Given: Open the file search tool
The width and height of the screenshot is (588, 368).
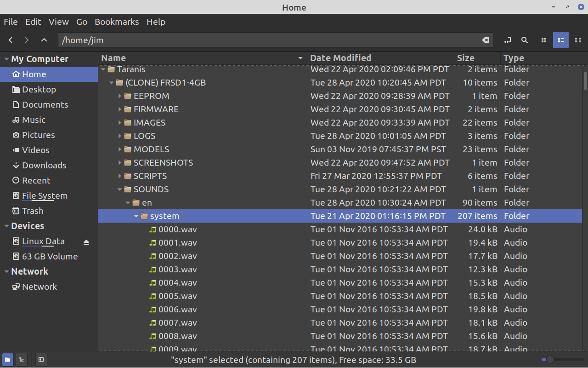Looking at the screenshot, I should point(525,40).
